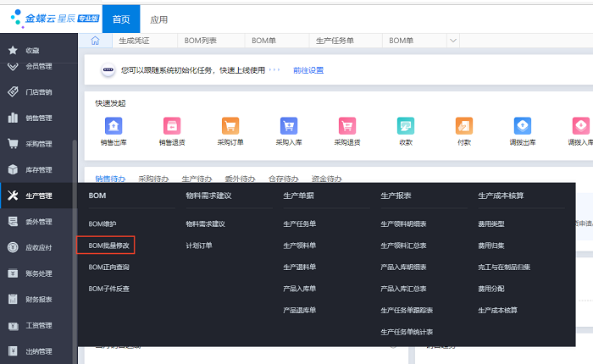This screenshot has width=593, height=364.
Task: Open the 付款 quick launch icon
Action: click(463, 126)
